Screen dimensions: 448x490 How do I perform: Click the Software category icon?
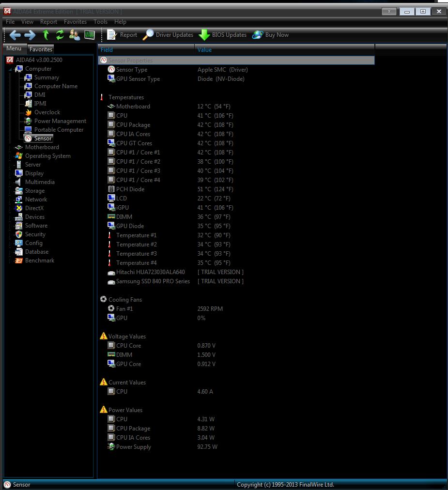(x=19, y=226)
